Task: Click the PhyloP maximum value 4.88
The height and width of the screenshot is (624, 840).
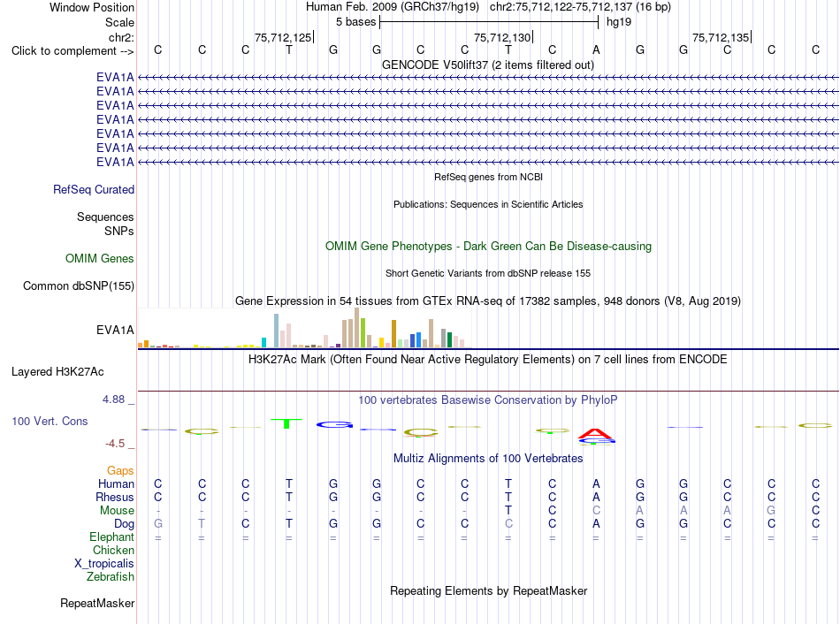Action: [x=113, y=400]
